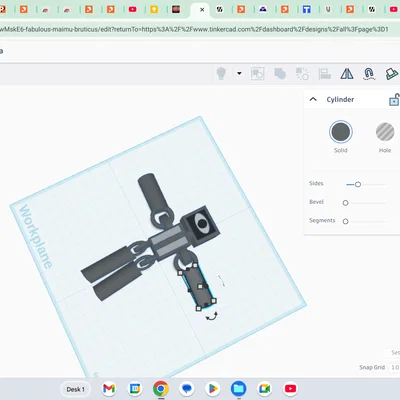Viewport: 400px width, 400px height.
Task: Open YouTube from the shelf
Action: 290,389
